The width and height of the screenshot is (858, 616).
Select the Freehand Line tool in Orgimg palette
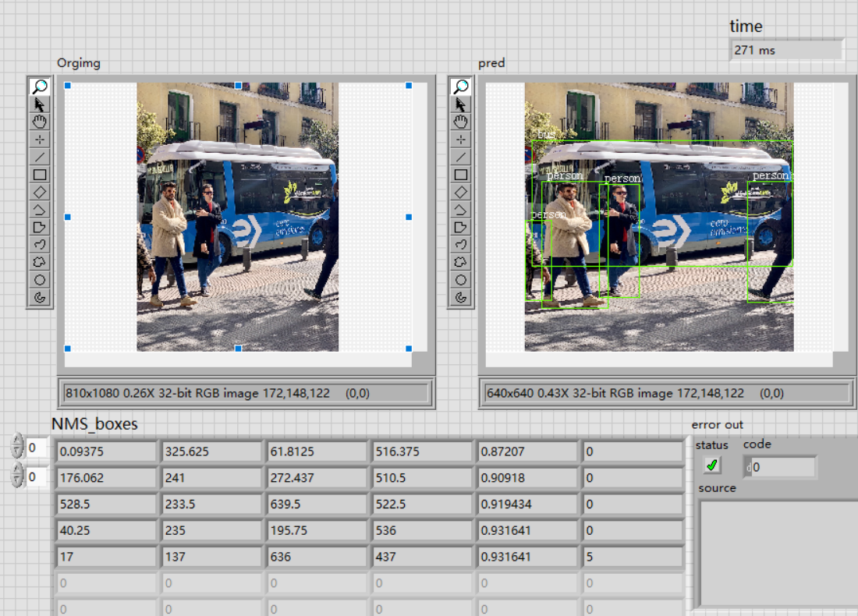tap(40, 245)
